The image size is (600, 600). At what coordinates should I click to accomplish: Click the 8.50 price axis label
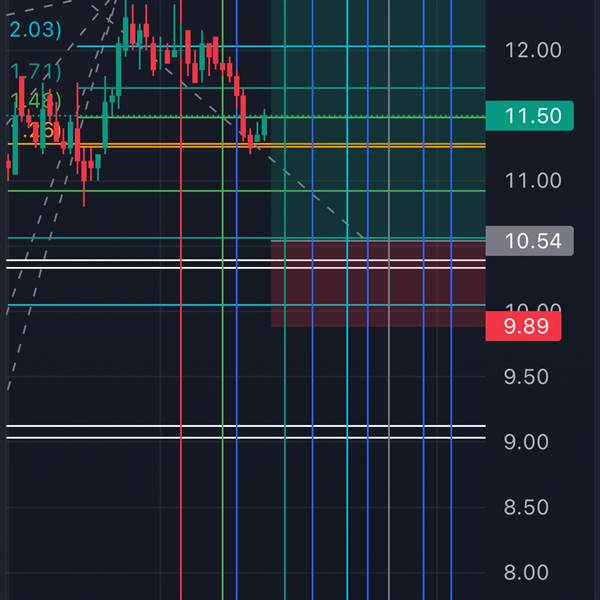[x=526, y=507]
